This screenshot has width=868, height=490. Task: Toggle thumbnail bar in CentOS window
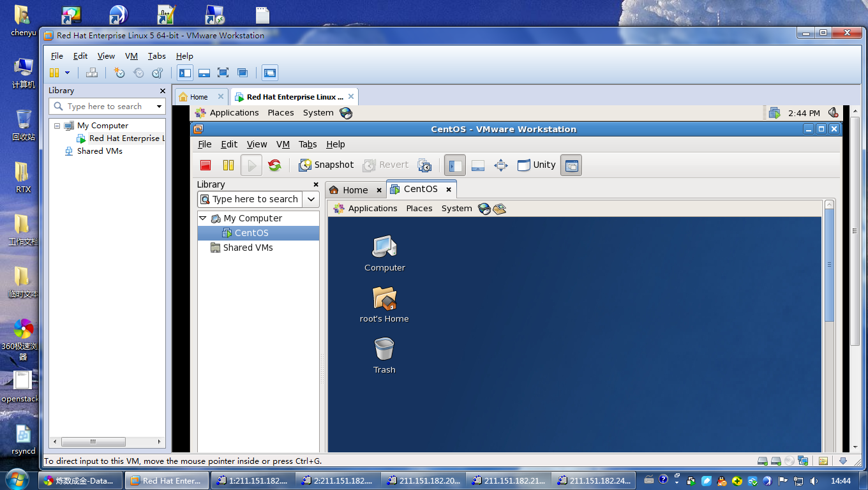(x=478, y=165)
